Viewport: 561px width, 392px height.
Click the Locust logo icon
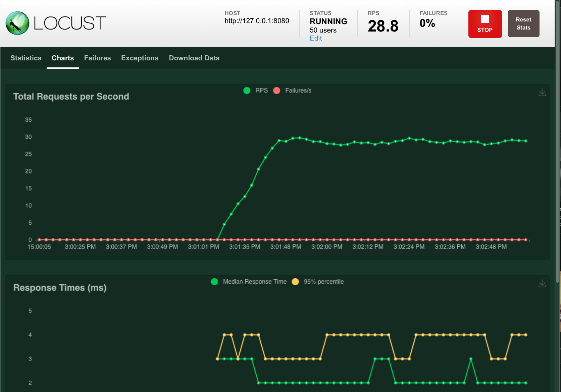(17, 23)
